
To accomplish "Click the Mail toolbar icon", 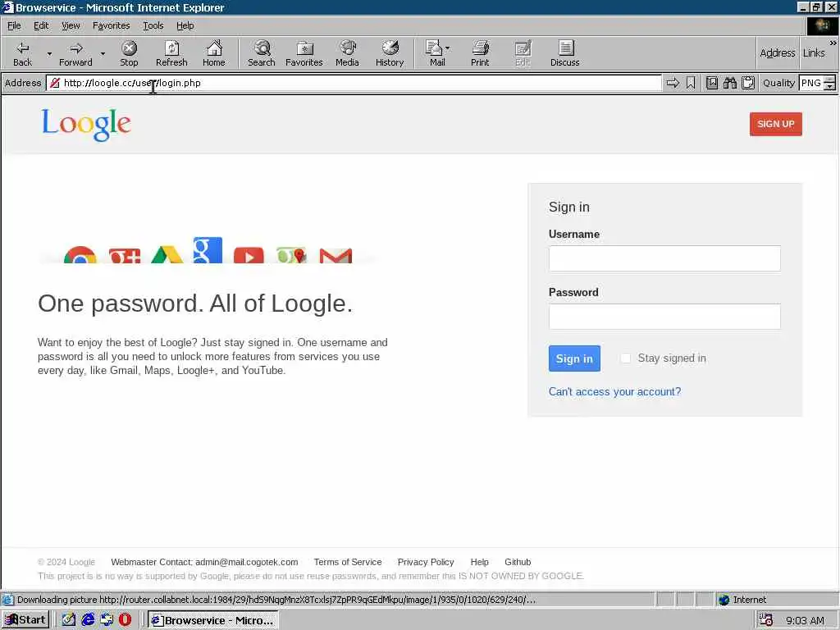I will [x=434, y=53].
